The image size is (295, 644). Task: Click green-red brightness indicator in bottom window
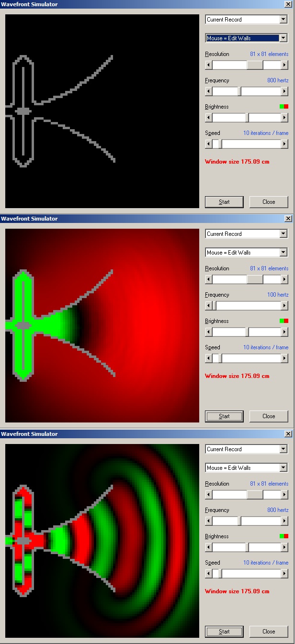[x=284, y=536]
